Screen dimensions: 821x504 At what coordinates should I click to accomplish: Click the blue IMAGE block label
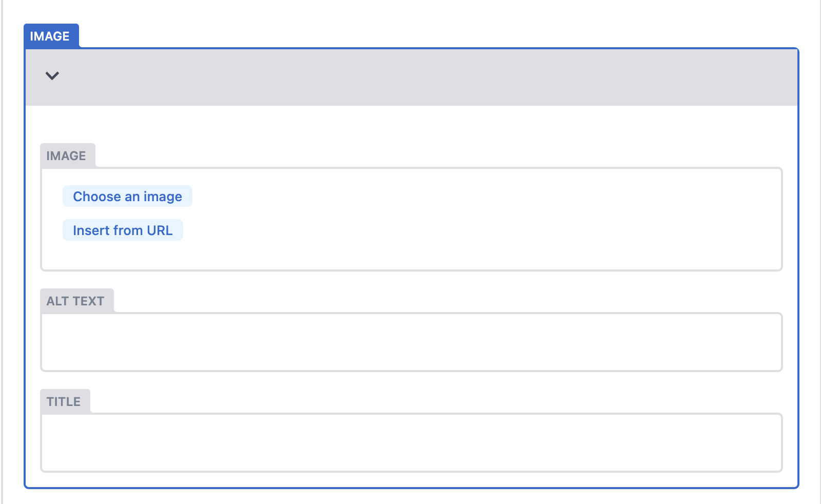pyautogui.click(x=50, y=36)
